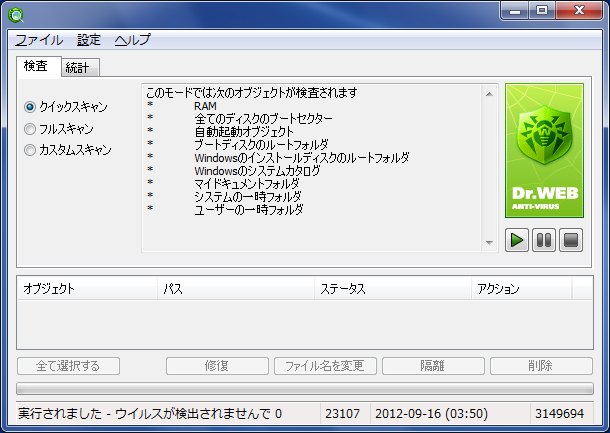Open the ファイル menu
Image resolution: width=610 pixels, height=433 pixels.
pyautogui.click(x=39, y=40)
